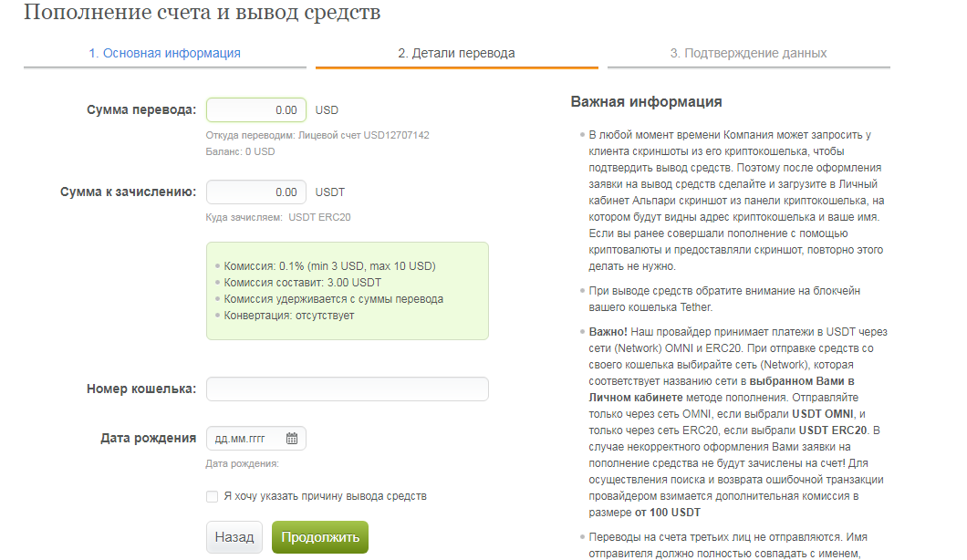The height and width of the screenshot is (560, 967).
Task: Click the Дата рождения bold label
Action: 148,439
